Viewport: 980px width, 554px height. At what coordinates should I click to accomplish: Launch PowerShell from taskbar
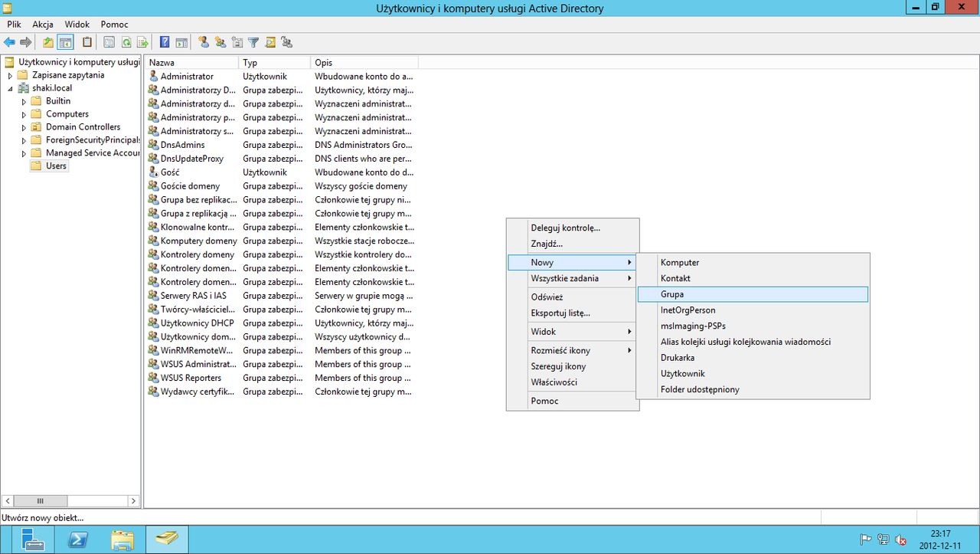(x=78, y=539)
